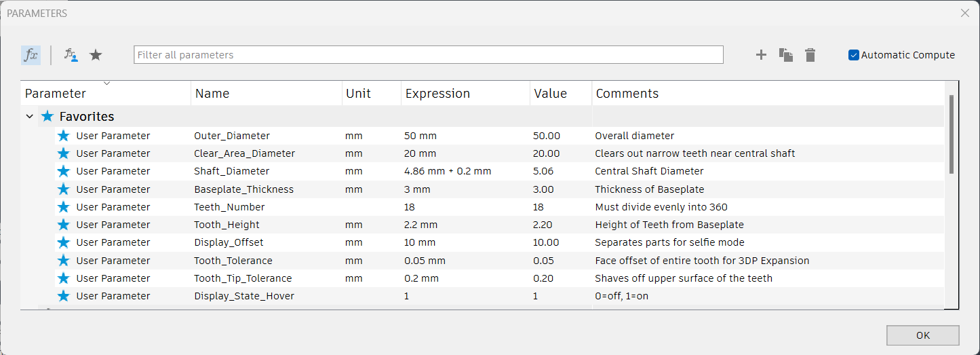Image resolution: width=980 pixels, height=355 pixels.
Task: Collapse the Favorites group
Action: 30,117
